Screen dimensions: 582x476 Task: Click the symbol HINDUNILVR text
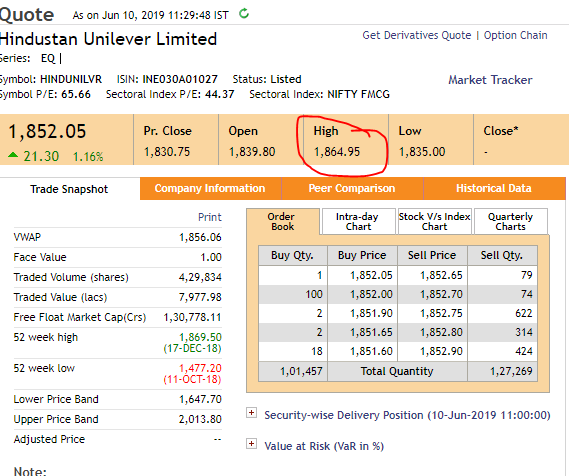pyautogui.click(x=71, y=79)
